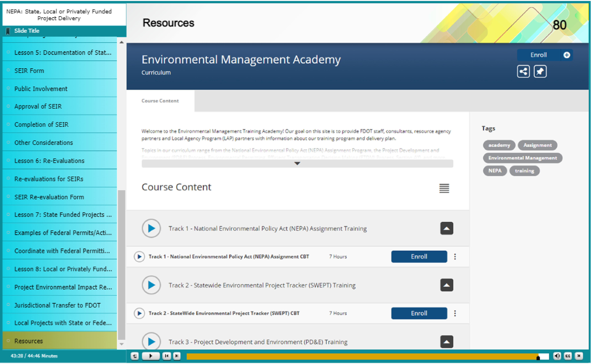Click the Environmental Management tag

pyautogui.click(x=522, y=158)
